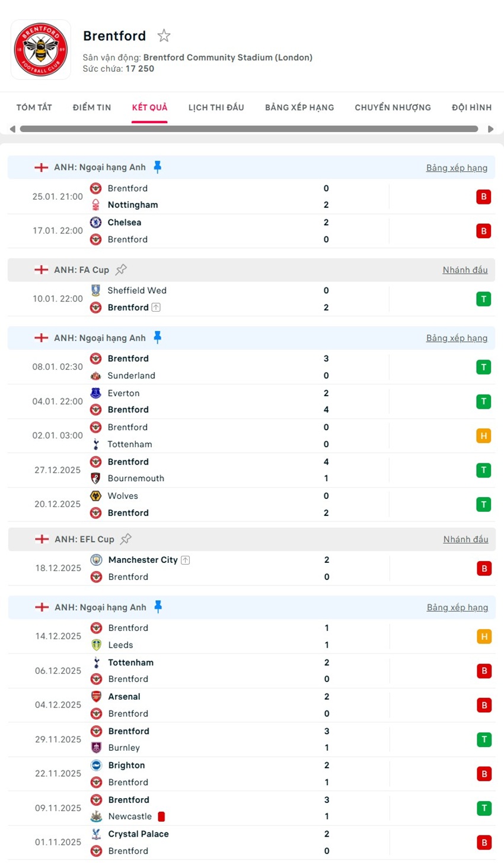Click the Wolves club crest icon

(x=96, y=496)
